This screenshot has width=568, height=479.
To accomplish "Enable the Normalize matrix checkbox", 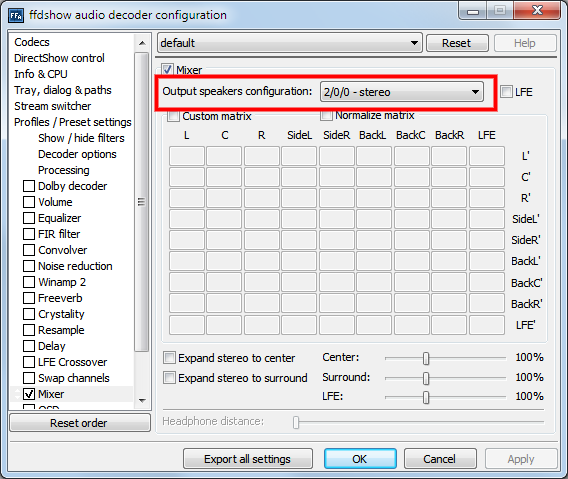I will click(x=326, y=115).
